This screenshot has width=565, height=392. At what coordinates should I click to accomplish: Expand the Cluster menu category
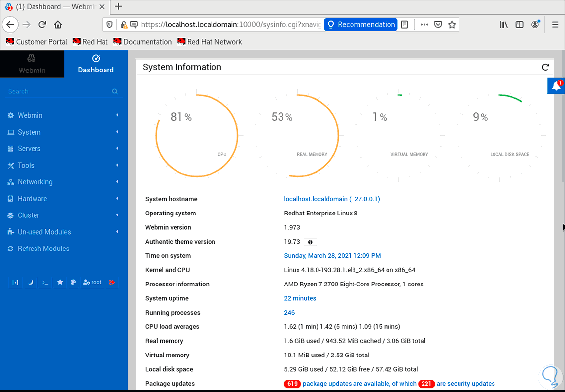(64, 215)
